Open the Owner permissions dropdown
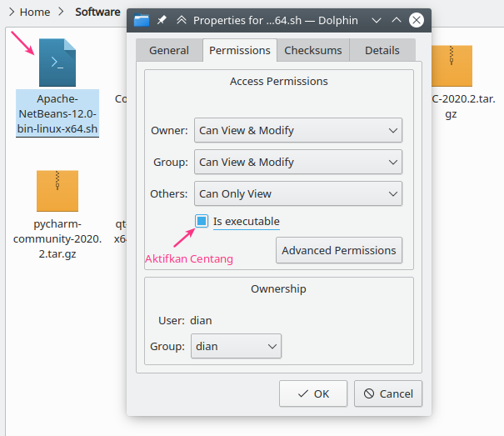The width and height of the screenshot is (504, 436). coord(297,130)
